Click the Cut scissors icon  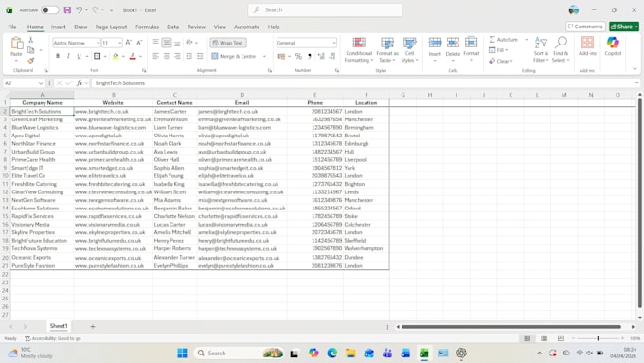click(31, 40)
